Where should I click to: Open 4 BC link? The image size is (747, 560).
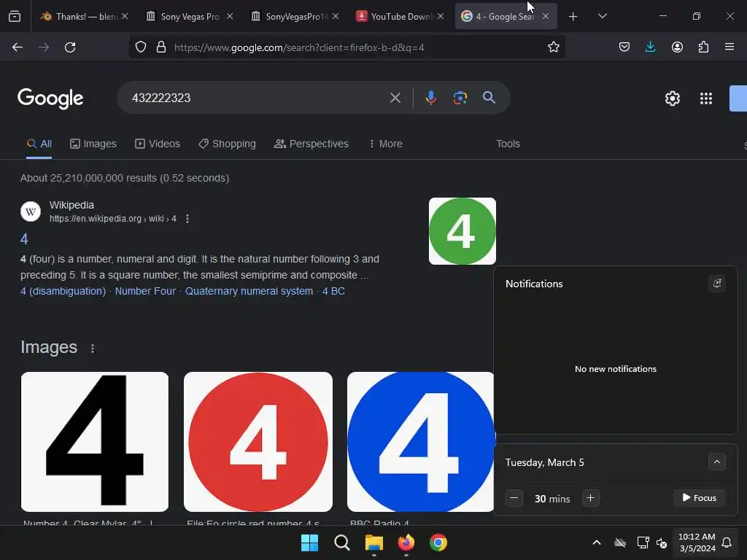[333, 291]
